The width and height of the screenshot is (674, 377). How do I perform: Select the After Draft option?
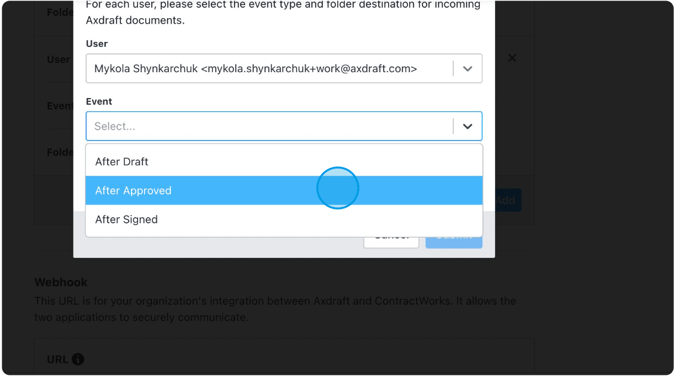click(284, 162)
